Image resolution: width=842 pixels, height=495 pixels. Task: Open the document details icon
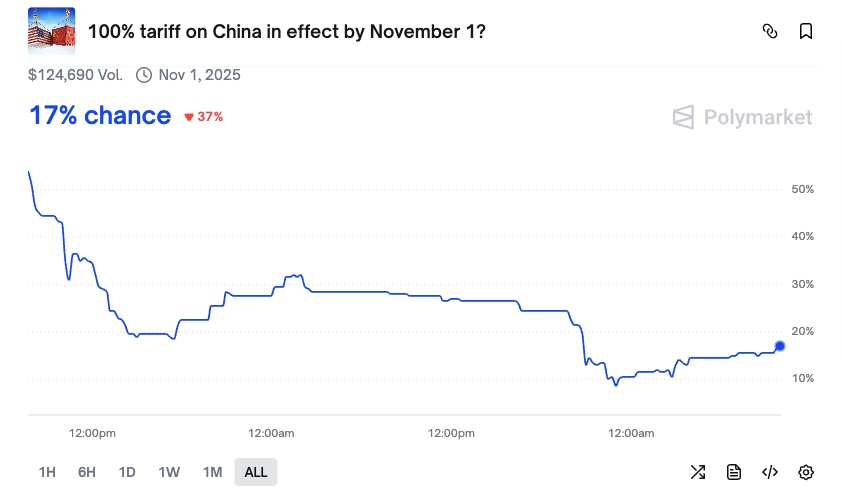pyautogui.click(x=734, y=472)
